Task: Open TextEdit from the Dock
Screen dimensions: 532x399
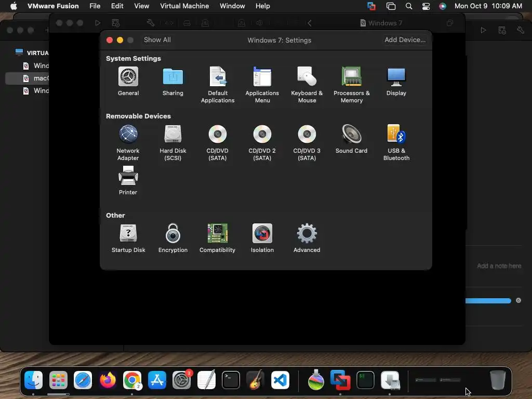Action: click(206, 380)
